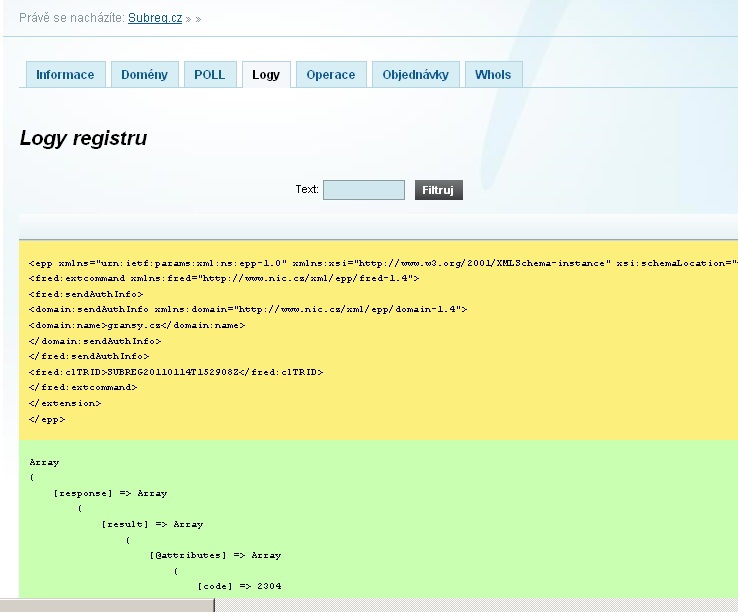738x612 pixels.
Task: Click the [@attributes] => Array line
Action: tap(215, 555)
